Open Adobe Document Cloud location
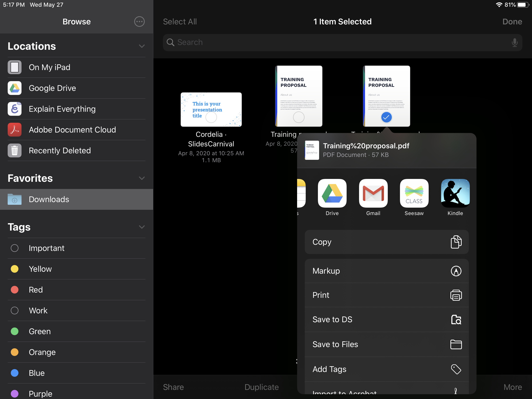 point(77,130)
